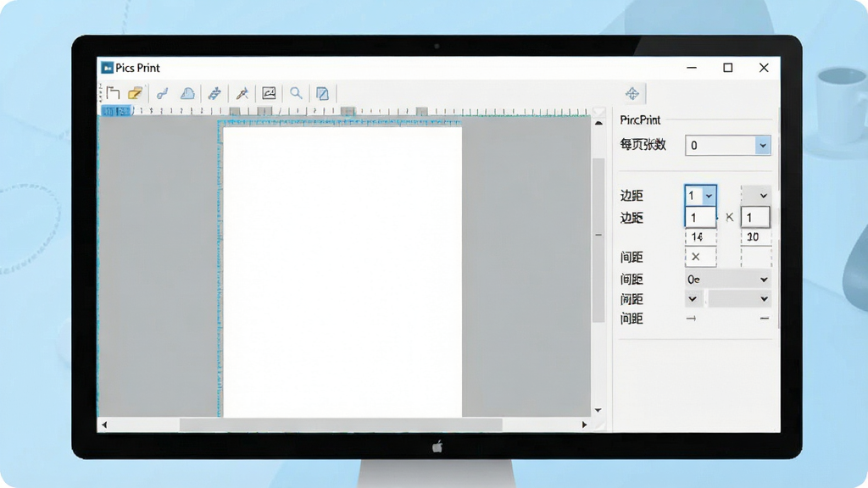This screenshot has width=868, height=488.
Task: Click the field showing 14
Action: point(700,237)
